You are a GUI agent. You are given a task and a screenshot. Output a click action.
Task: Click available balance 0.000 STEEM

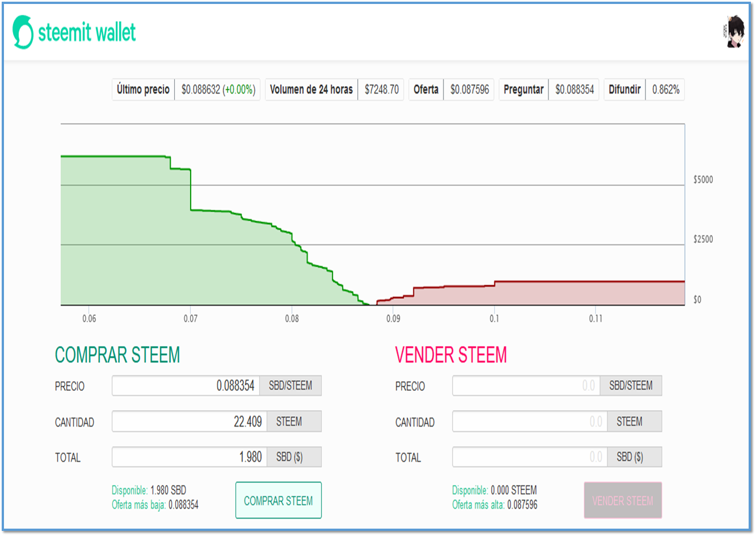click(514, 490)
